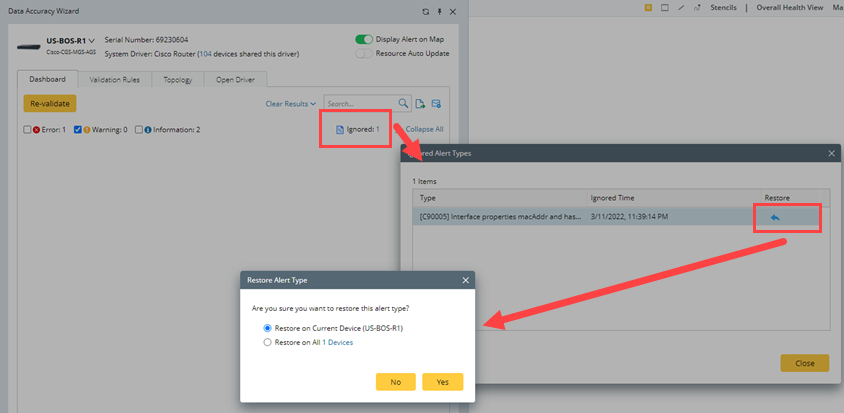Click the rightmost icon beside the search box
This screenshot has height=413, width=844.
(x=437, y=103)
